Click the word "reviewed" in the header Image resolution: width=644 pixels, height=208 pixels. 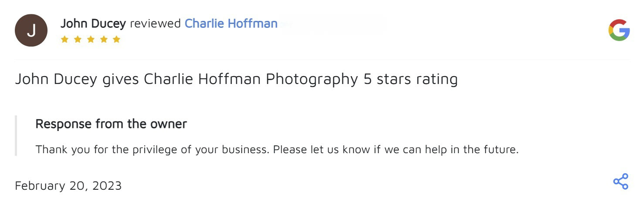pos(155,23)
